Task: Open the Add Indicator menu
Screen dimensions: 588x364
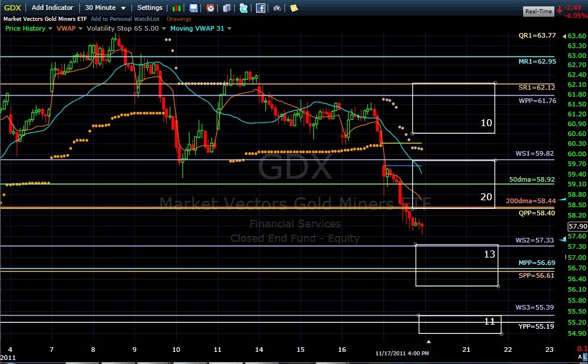Action: click(53, 8)
